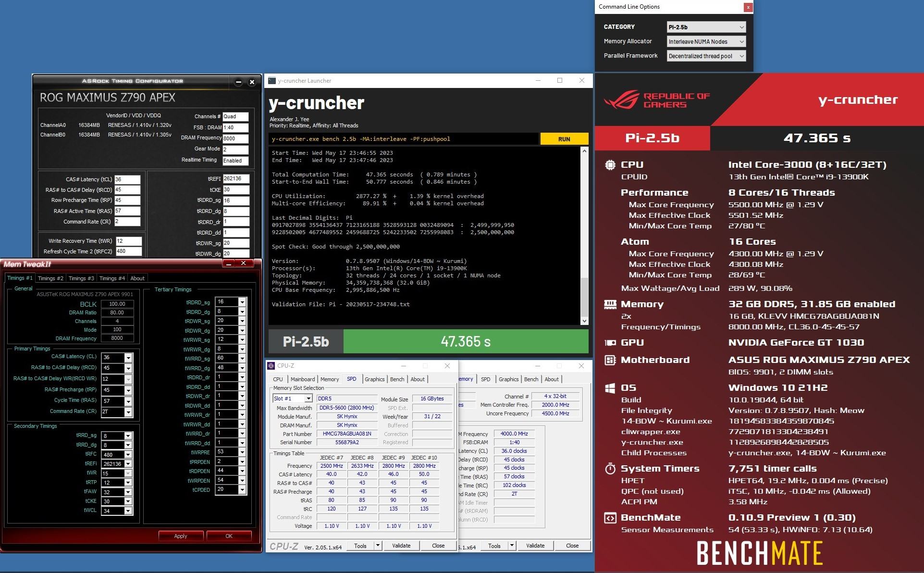Click the Motherboard icon in BenchMate

(x=610, y=360)
